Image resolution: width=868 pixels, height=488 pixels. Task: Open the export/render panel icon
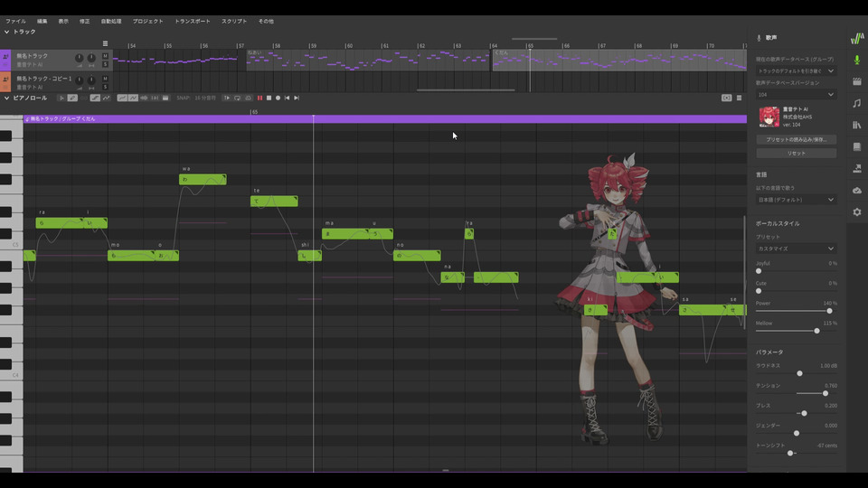click(x=857, y=168)
